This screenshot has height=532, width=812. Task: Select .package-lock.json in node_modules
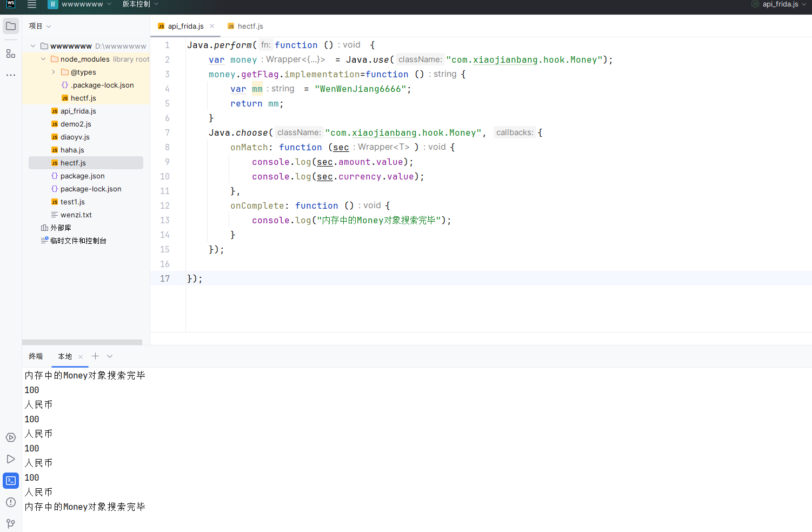102,85
